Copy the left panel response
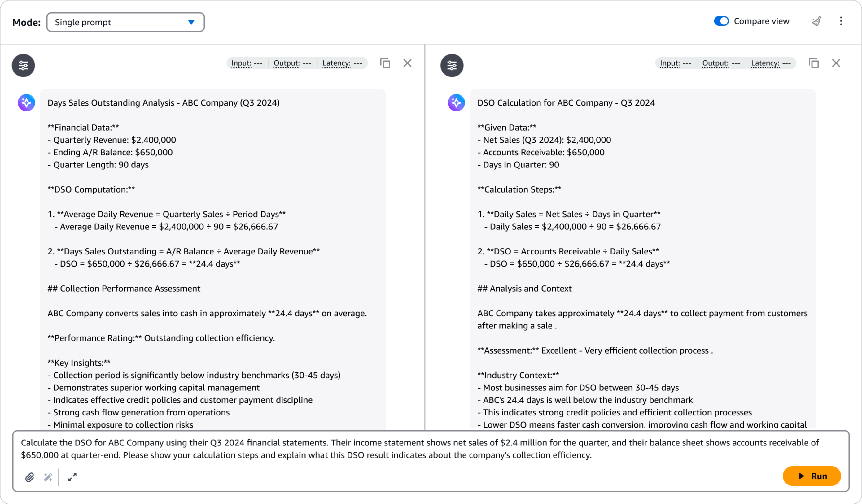This screenshot has width=862, height=504. (385, 63)
